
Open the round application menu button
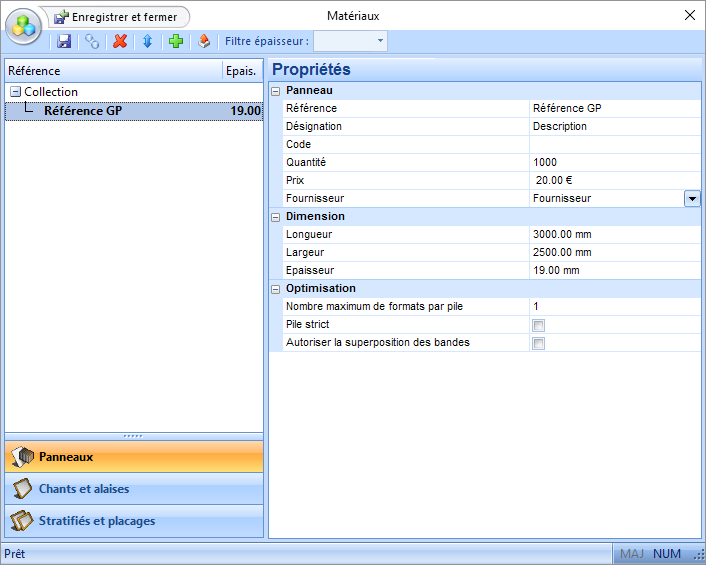24,26
